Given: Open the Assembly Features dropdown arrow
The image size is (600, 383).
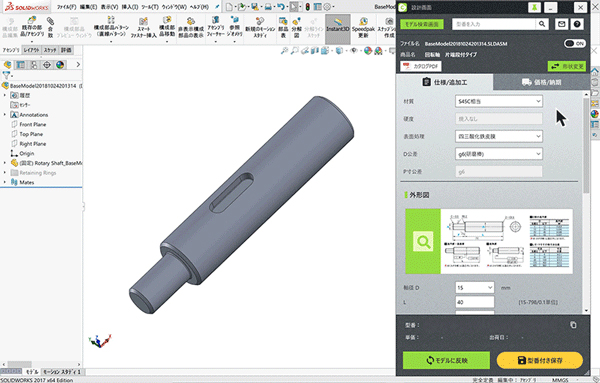Looking at the screenshot, I should (x=215, y=41).
